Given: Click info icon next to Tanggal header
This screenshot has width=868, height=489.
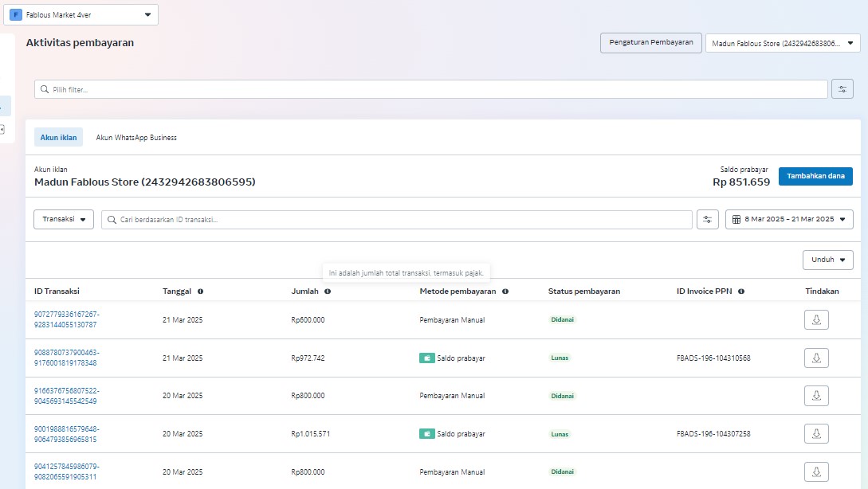Looking at the screenshot, I should pos(200,291).
